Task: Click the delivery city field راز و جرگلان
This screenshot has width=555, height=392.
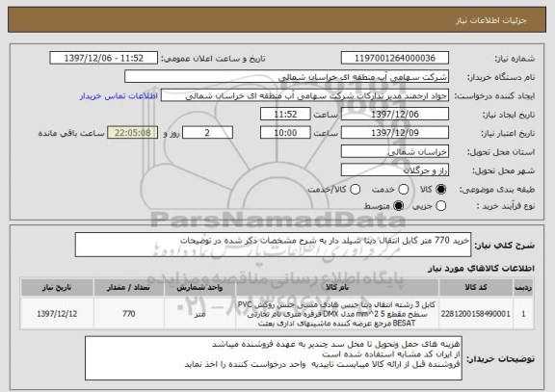Action: (395, 170)
